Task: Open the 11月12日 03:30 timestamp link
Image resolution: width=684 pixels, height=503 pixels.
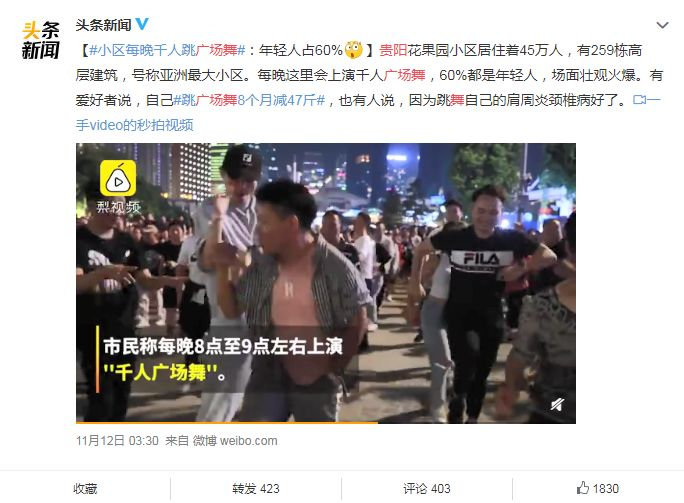Action: (x=117, y=441)
